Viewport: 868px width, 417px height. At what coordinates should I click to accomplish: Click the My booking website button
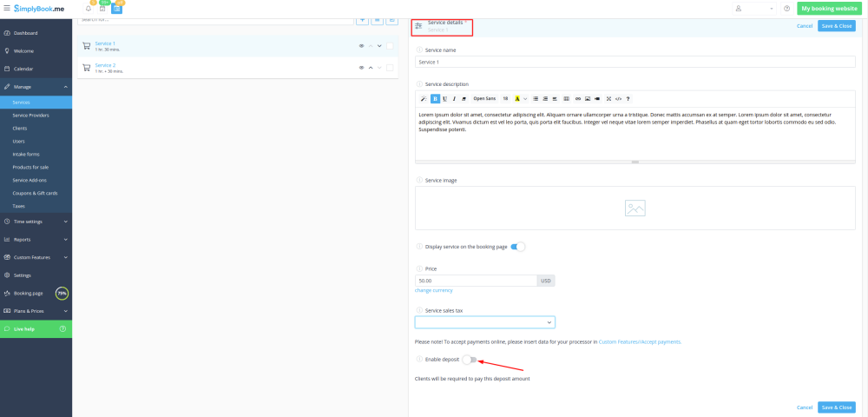coord(828,9)
